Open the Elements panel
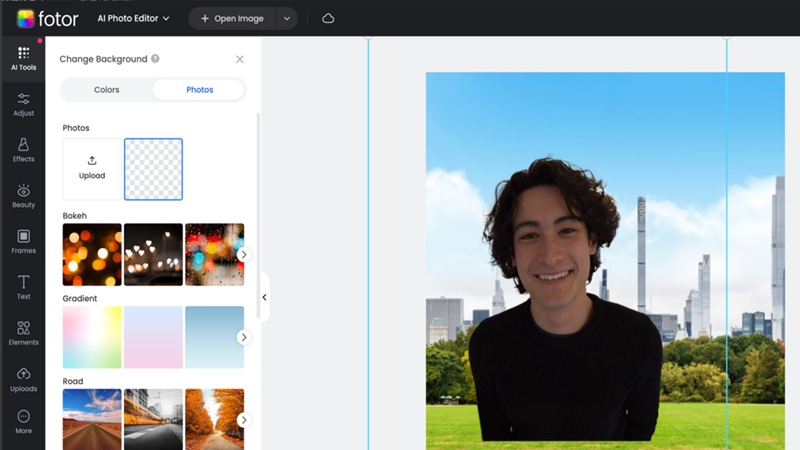Screen dimensions: 800x450 tap(22, 334)
